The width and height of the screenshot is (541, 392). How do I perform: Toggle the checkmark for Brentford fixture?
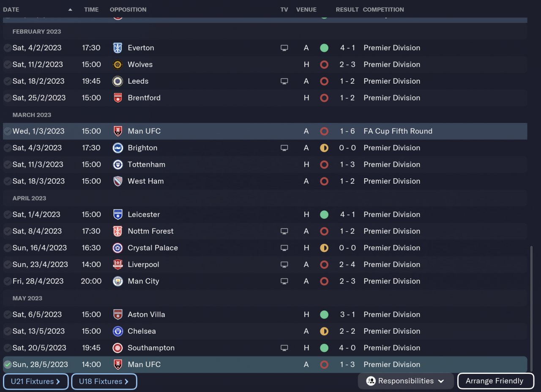(x=8, y=98)
